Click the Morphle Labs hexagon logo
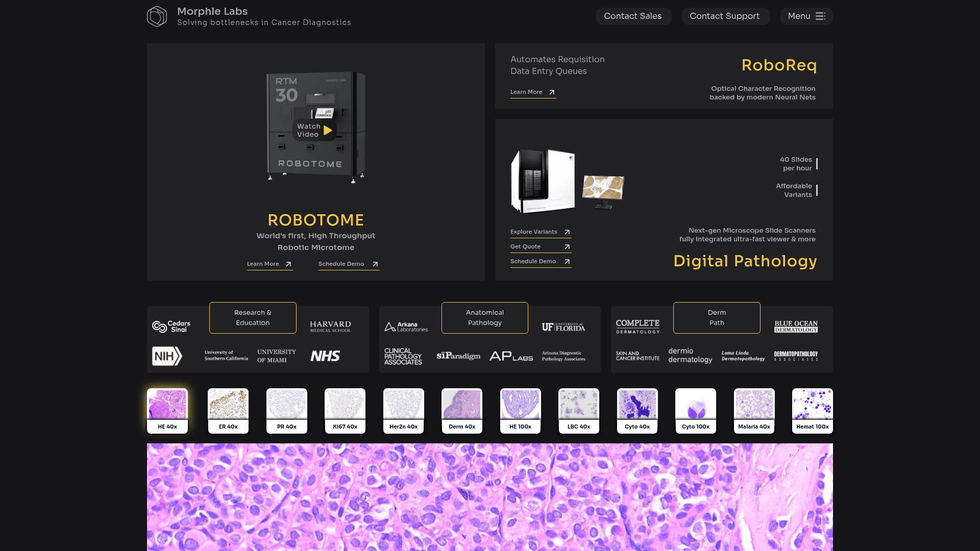The height and width of the screenshot is (551, 980). [x=157, y=16]
